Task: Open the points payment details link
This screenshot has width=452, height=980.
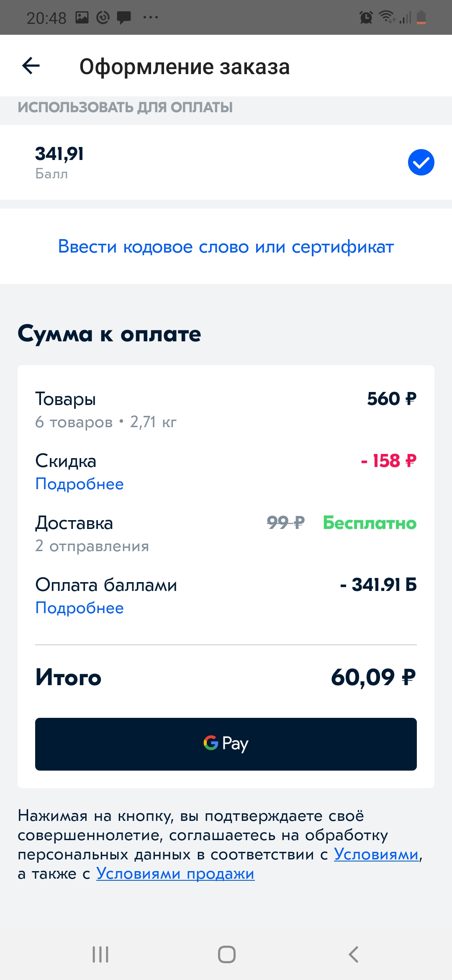Action: pos(80,608)
